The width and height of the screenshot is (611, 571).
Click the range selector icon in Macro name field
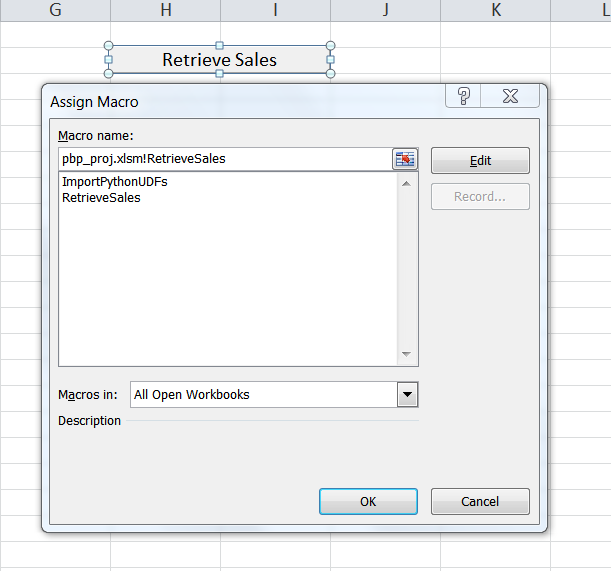tap(405, 159)
